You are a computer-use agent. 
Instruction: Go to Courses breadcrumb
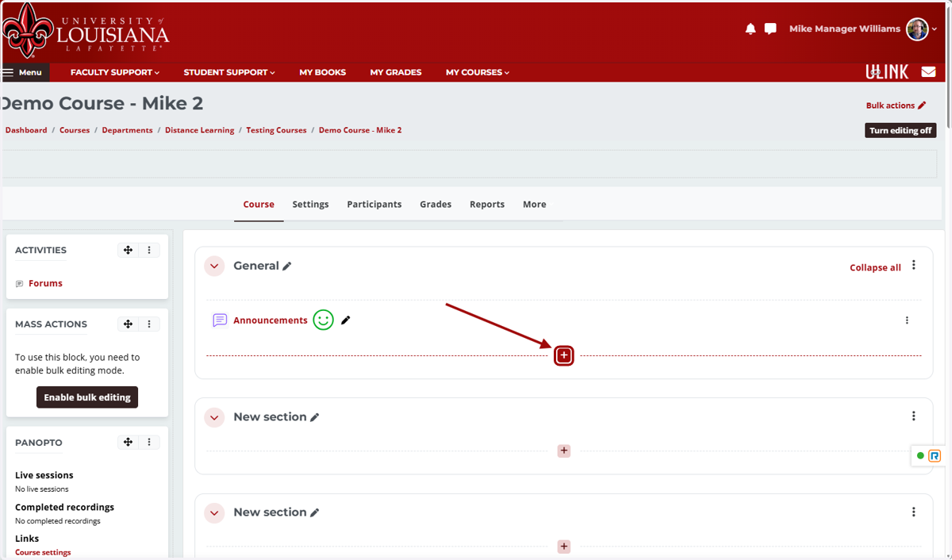pyautogui.click(x=75, y=130)
